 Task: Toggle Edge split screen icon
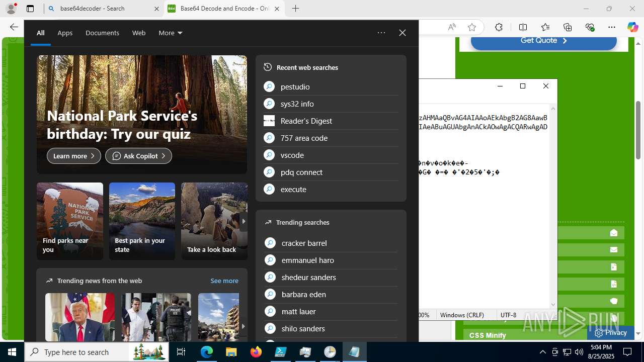tap(523, 27)
